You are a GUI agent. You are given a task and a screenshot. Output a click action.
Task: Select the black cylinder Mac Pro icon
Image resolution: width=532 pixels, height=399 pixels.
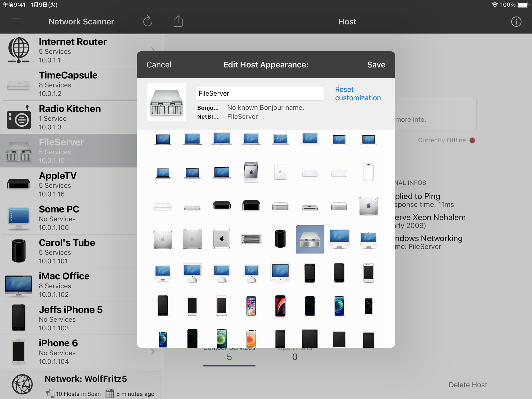[280, 239]
